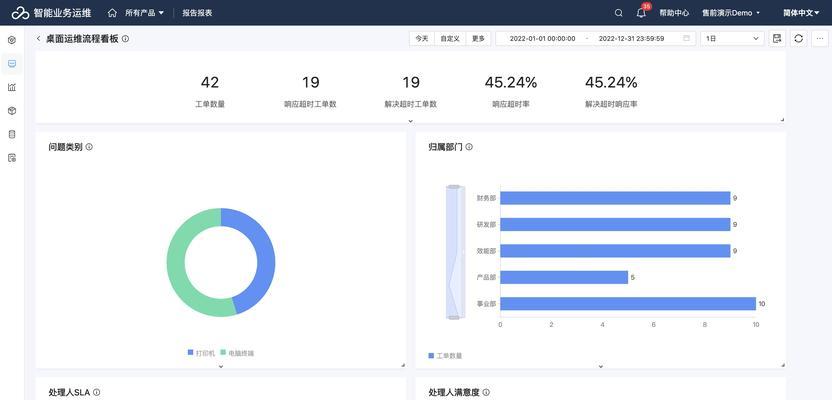The image size is (832, 400).
Task: Click the calendar icon in date range
Action: click(687, 39)
